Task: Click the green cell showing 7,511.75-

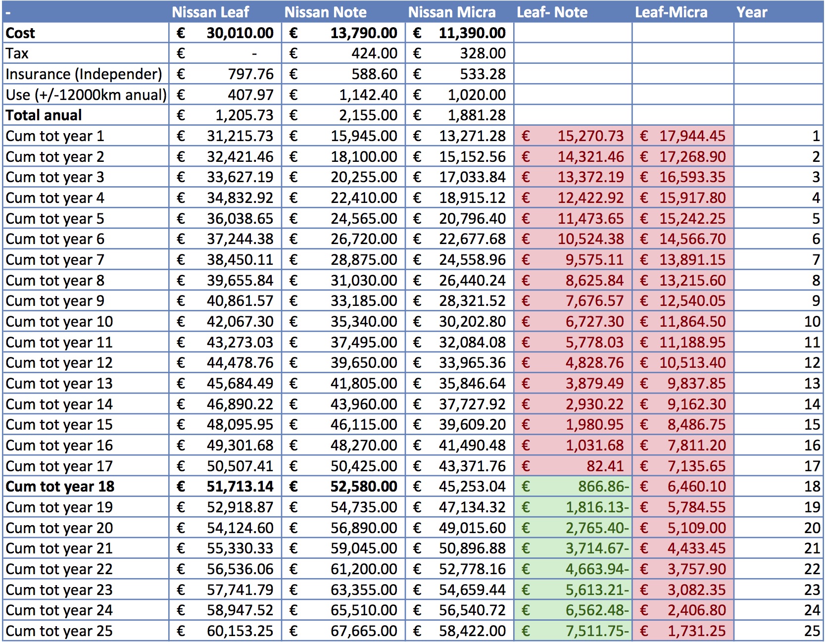Action: (x=597, y=631)
